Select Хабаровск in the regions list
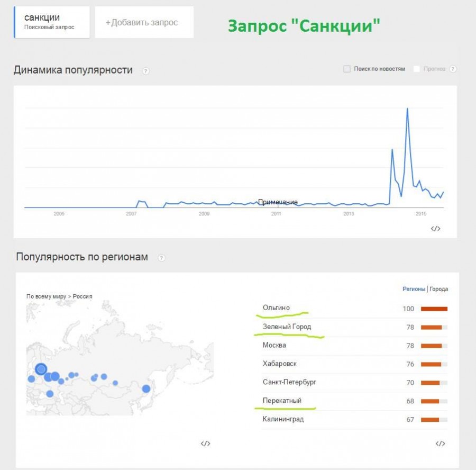The width and height of the screenshot is (476, 470). (279, 364)
